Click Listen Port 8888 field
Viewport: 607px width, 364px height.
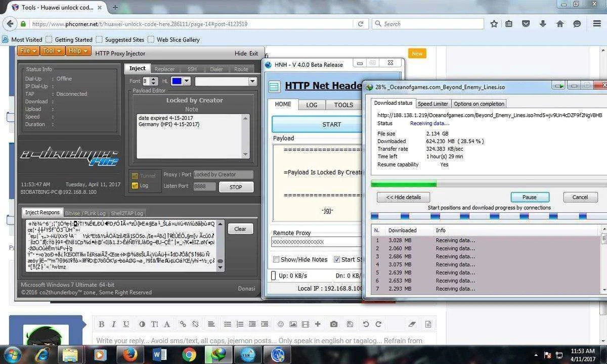tap(204, 186)
